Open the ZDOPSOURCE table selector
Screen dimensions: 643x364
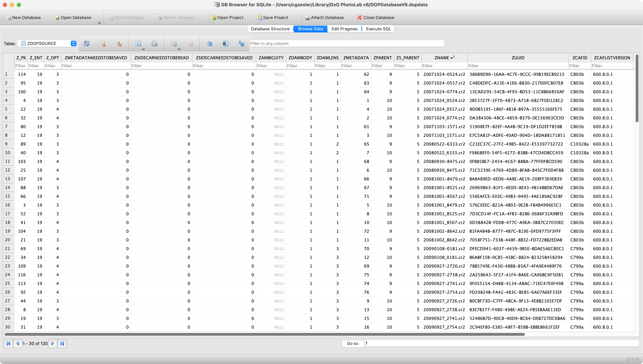tap(47, 44)
